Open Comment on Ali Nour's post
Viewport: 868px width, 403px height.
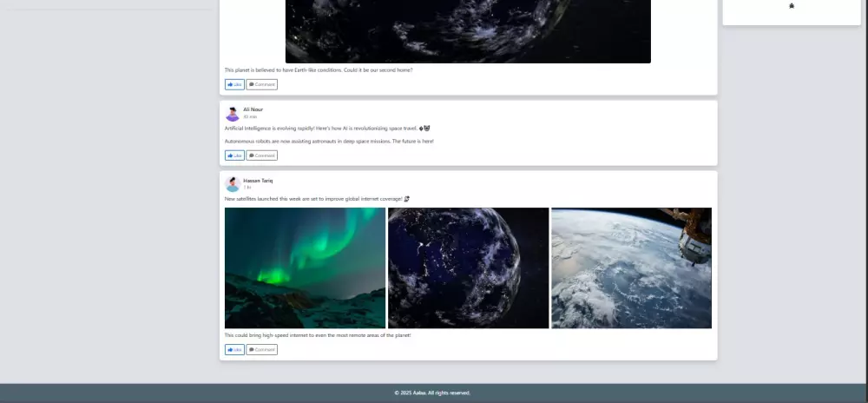point(262,155)
